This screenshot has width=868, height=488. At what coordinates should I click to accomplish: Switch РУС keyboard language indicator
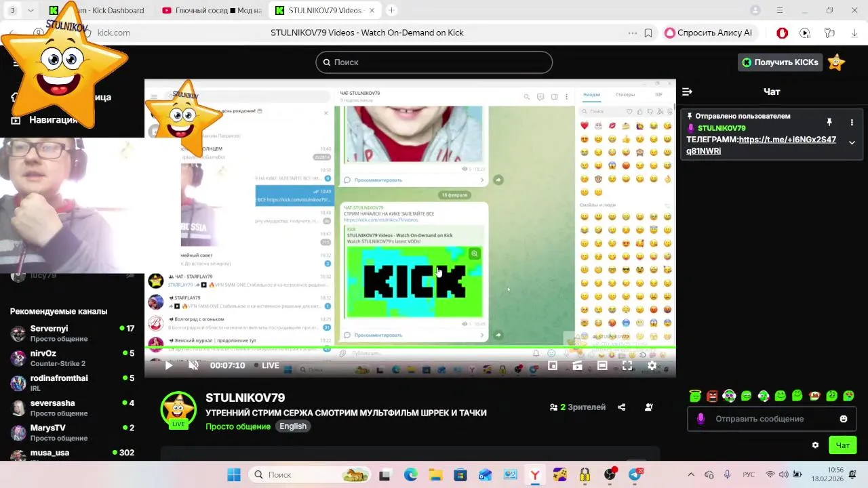point(749,474)
